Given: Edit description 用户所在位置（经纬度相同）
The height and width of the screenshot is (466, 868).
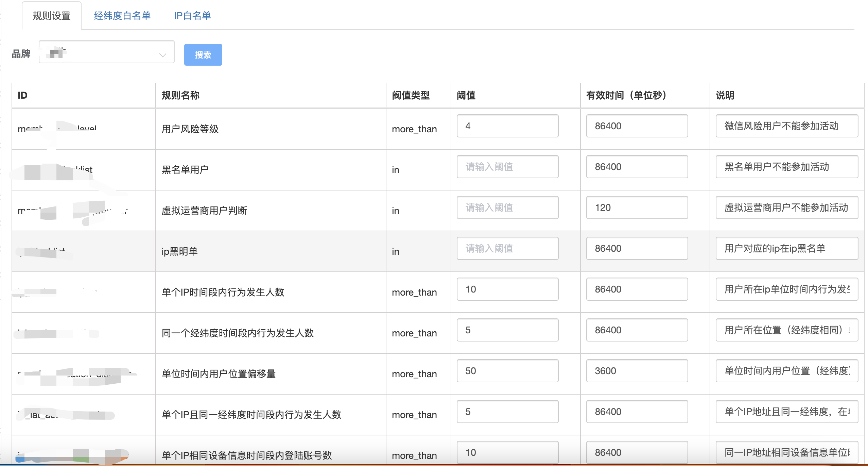Looking at the screenshot, I should coord(787,330).
